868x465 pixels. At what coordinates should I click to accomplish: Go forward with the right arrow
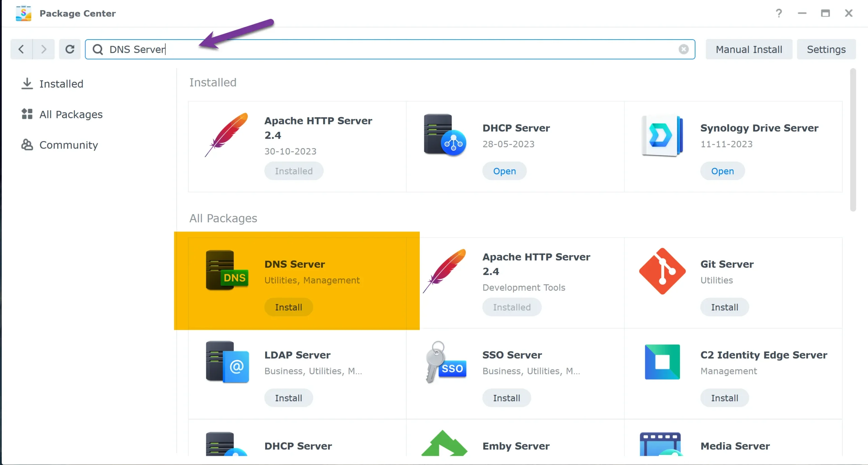(x=43, y=49)
